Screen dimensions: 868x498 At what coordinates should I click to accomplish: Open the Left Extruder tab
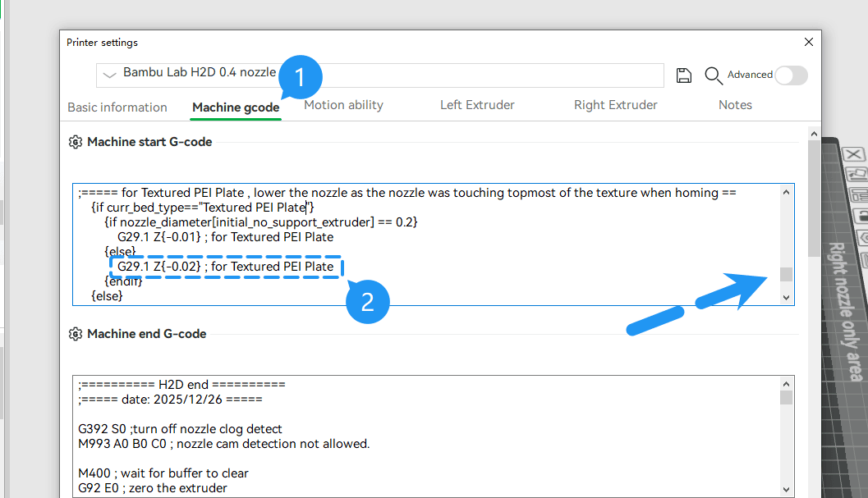coord(477,105)
